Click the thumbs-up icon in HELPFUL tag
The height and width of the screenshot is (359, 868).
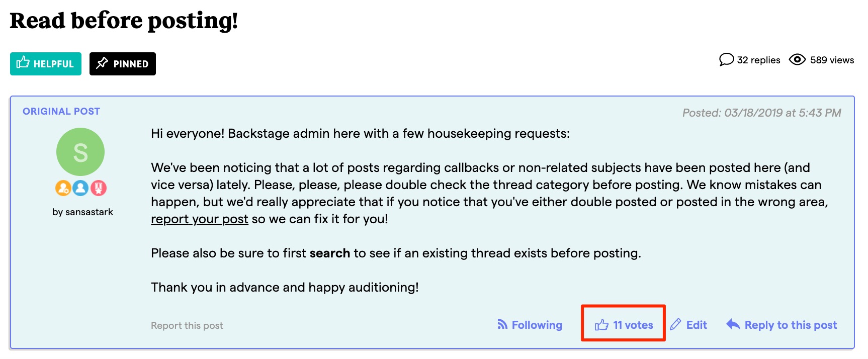coord(23,63)
